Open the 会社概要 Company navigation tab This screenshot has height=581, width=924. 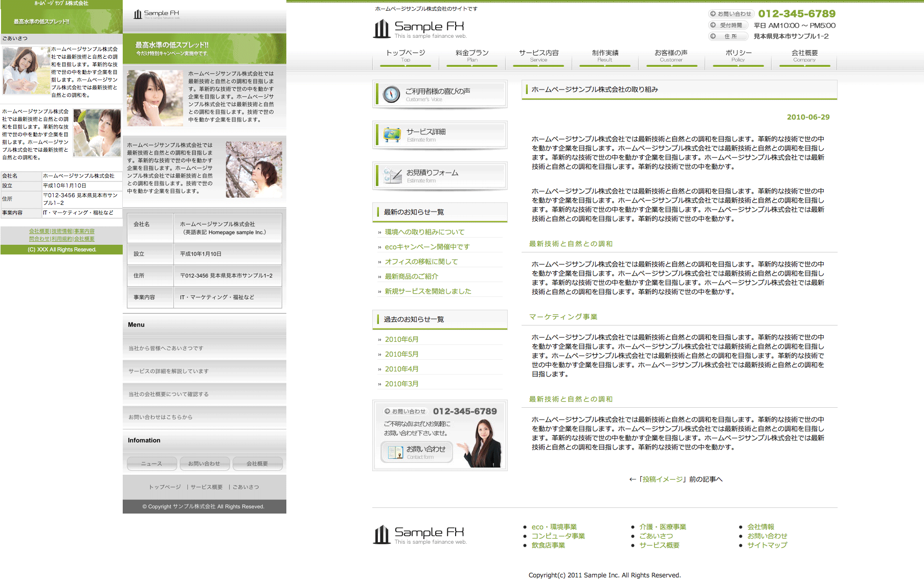[804, 55]
